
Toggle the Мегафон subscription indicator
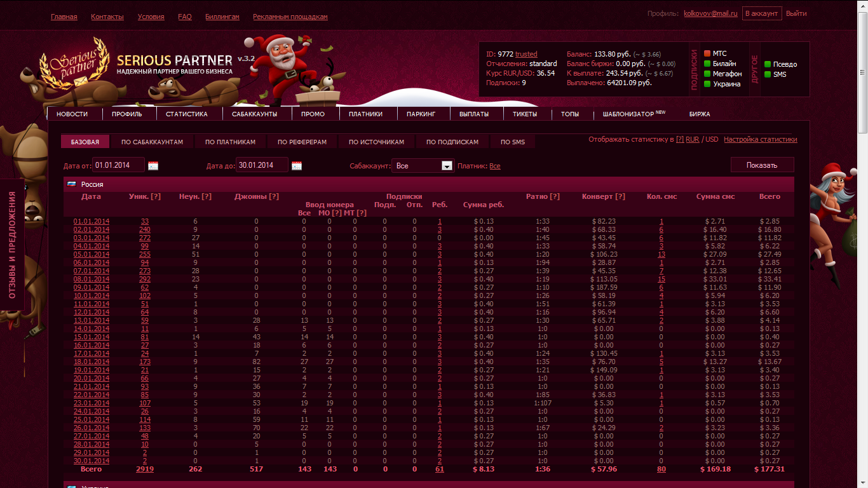tap(707, 74)
